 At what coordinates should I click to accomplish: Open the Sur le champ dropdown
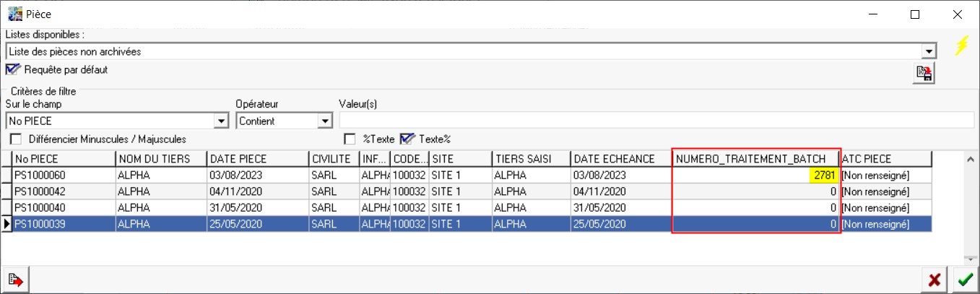pyautogui.click(x=221, y=121)
